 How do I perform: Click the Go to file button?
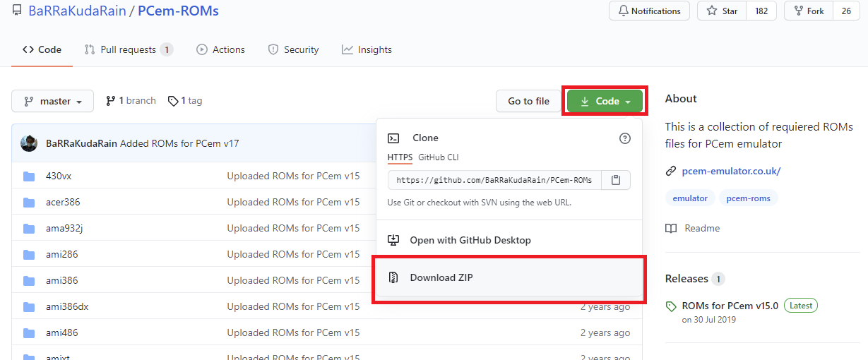coord(528,101)
